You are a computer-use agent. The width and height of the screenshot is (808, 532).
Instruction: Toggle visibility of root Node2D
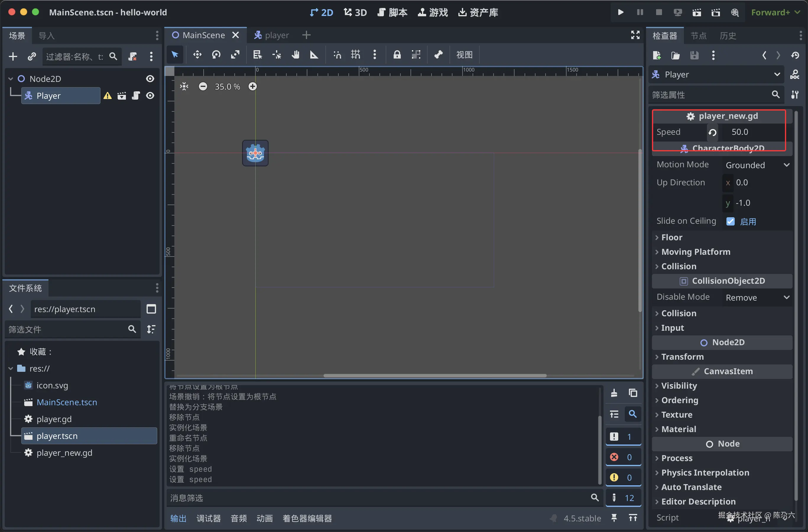tap(150, 79)
